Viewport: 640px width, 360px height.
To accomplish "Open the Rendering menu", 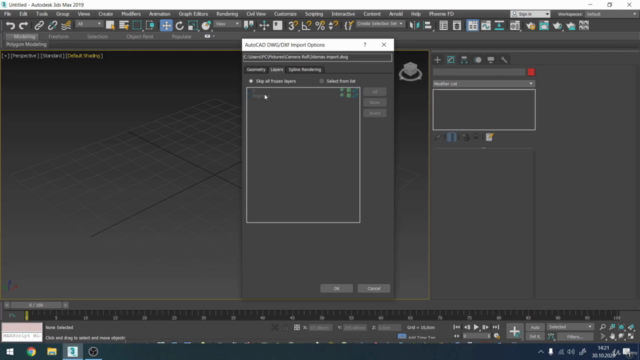I will coord(227,14).
